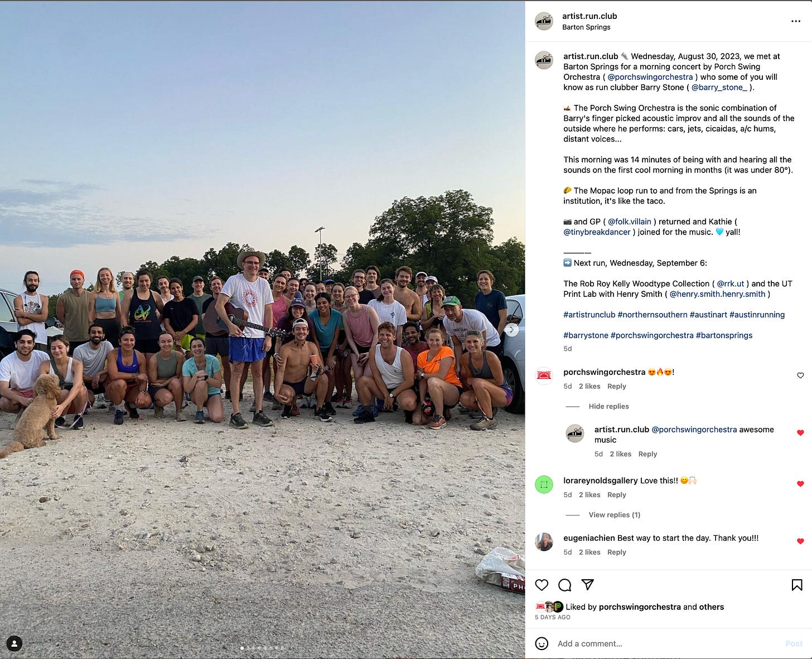
Task: Show tagged people icon on photo
Action: click(14, 643)
